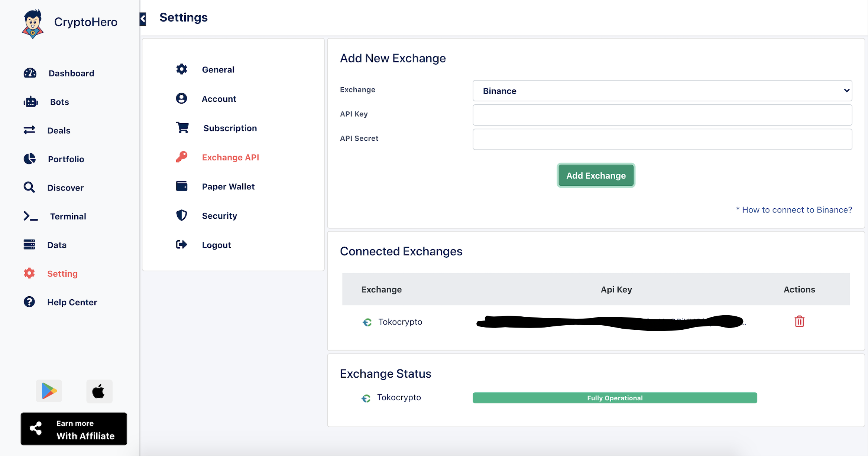868x456 pixels.
Task: Click the Security shield icon
Action: 182,215
